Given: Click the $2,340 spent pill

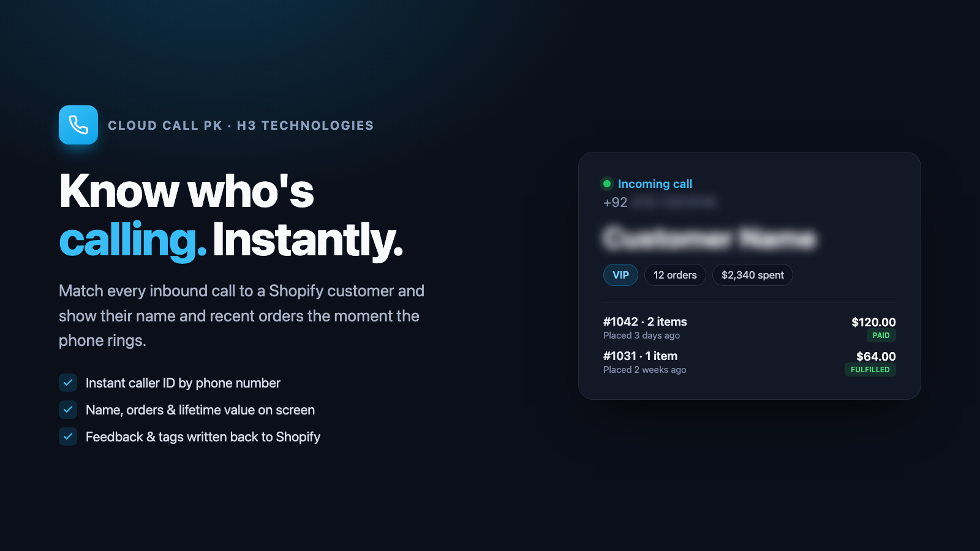Looking at the screenshot, I should tap(753, 275).
